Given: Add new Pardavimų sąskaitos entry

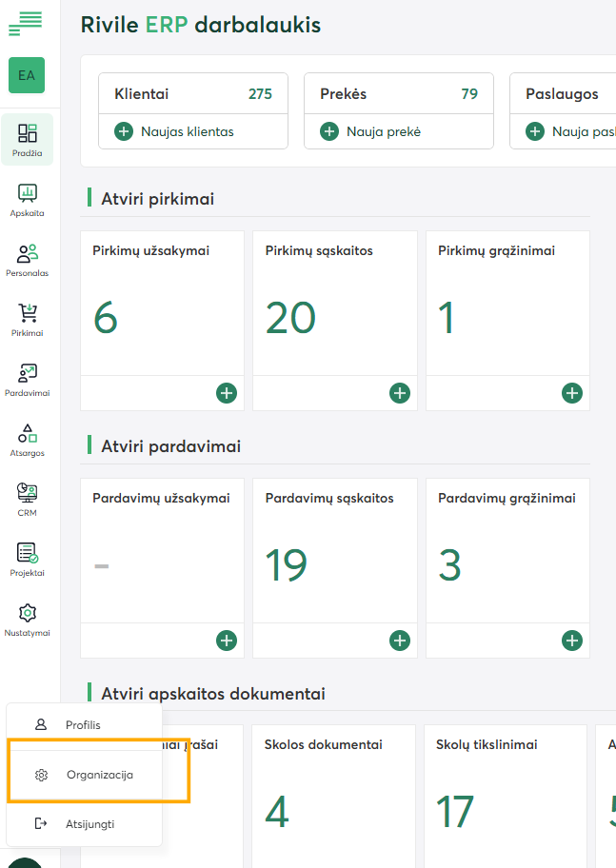Looking at the screenshot, I should click(400, 641).
